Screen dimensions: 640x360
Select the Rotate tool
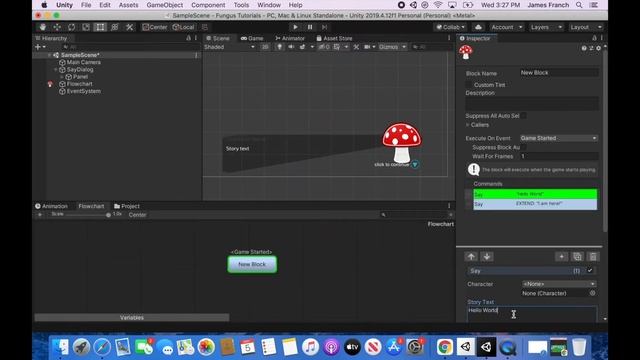[71, 27]
